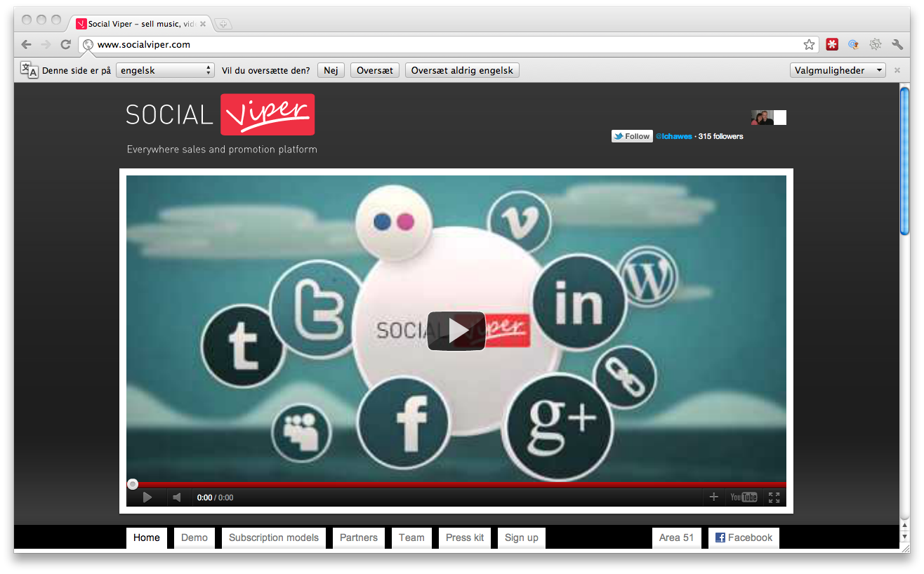Click the translate bar language icon

[x=29, y=70]
